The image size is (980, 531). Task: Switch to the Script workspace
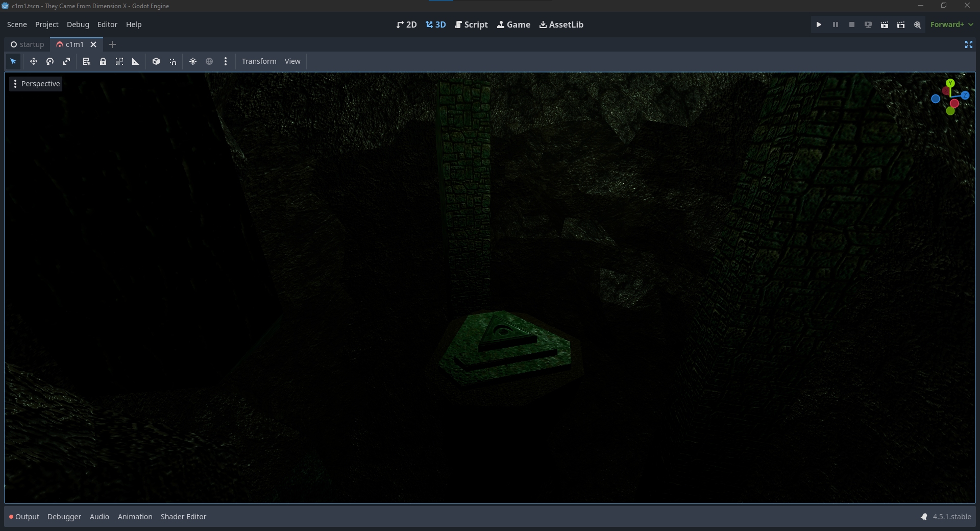[471, 25]
